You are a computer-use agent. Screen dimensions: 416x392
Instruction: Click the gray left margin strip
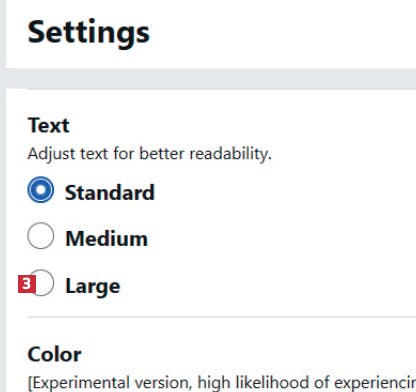(x=3, y=196)
